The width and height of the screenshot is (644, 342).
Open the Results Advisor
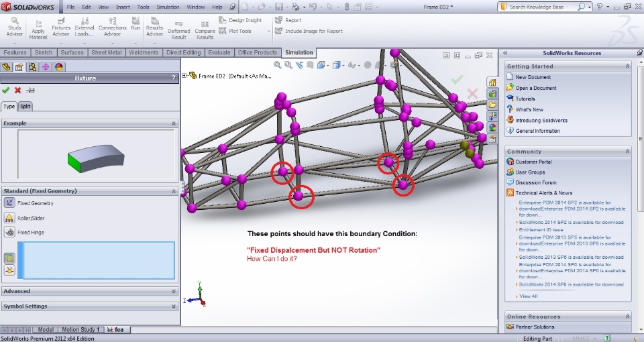(x=154, y=27)
